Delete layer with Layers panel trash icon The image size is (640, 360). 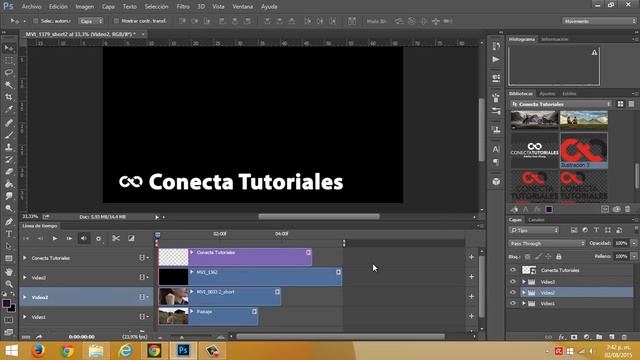pyautogui.click(x=624, y=337)
